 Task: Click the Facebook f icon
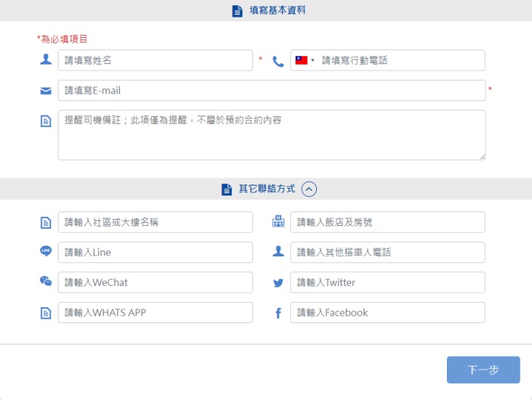pyautogui.click(x=278, y=313)
